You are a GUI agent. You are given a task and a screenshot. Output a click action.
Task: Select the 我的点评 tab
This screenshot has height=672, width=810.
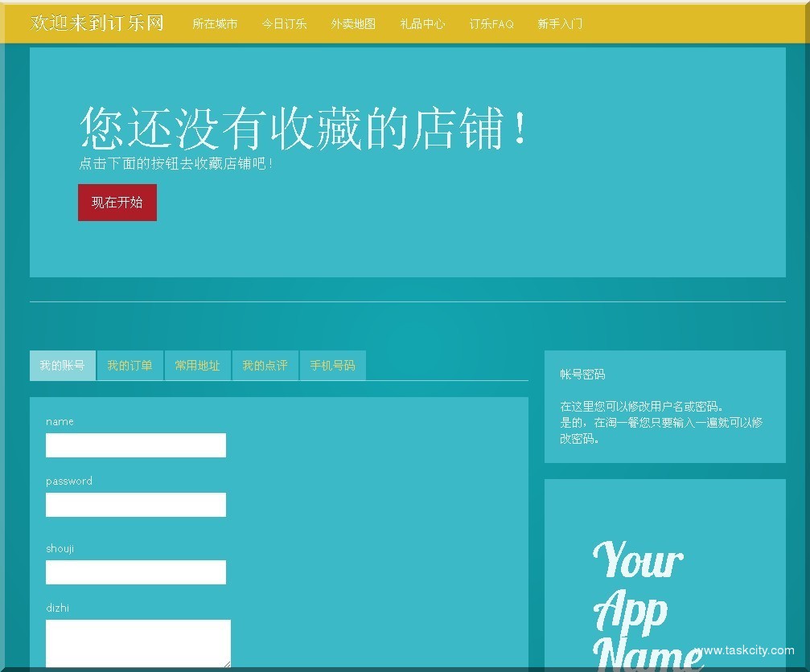click(x=265, y=366)
